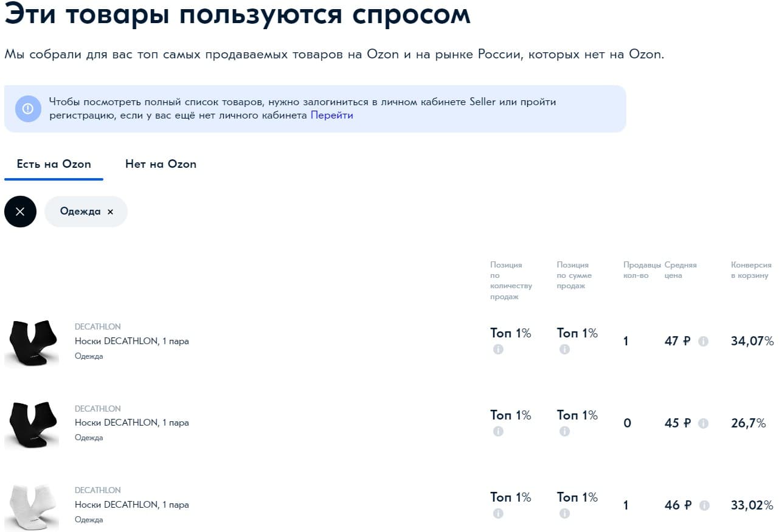
Task: Open white socks thumbnail in 33,02% row
Action: click(x=32, y=506)
